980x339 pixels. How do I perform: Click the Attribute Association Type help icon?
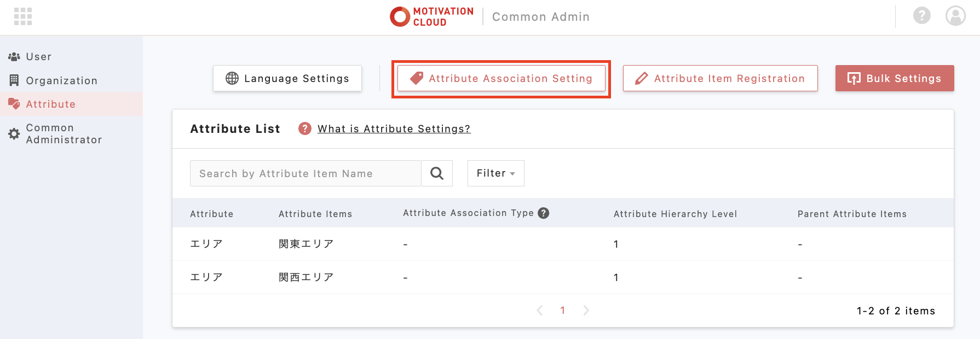(x=543, y=213)
